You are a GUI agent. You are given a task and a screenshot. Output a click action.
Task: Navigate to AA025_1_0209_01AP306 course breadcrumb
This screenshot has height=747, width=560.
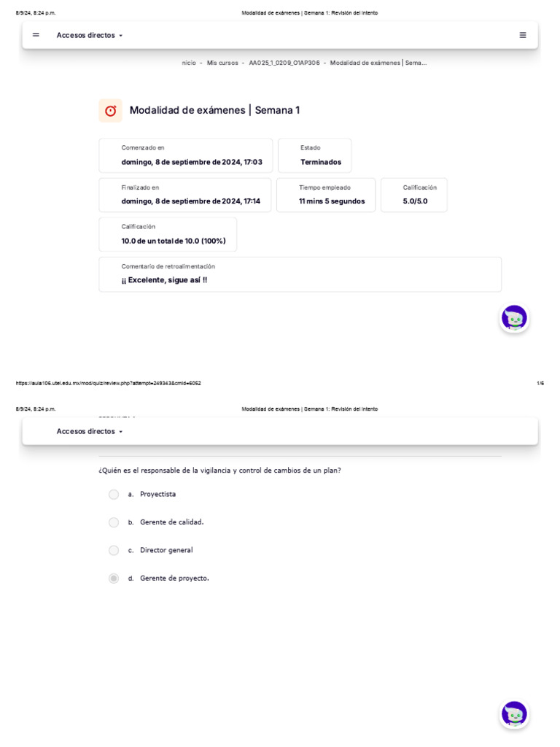[284, 63]
